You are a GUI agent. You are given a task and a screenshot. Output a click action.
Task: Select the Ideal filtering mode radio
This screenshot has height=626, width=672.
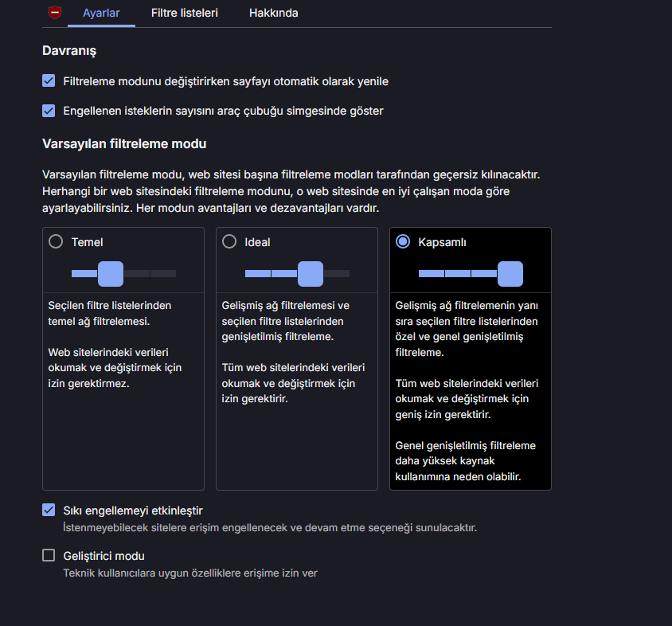click(229, 241)
